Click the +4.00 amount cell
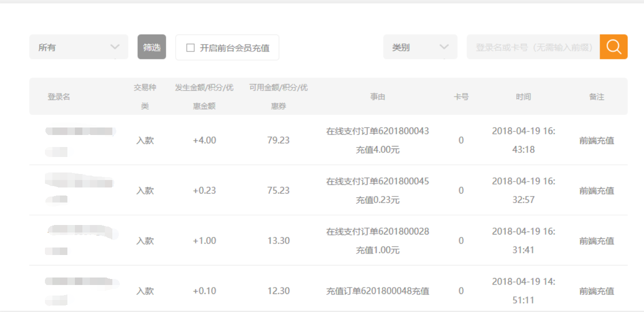Viewport: 644px width, 312px height. pyautogui.click(x=204, y=140)
